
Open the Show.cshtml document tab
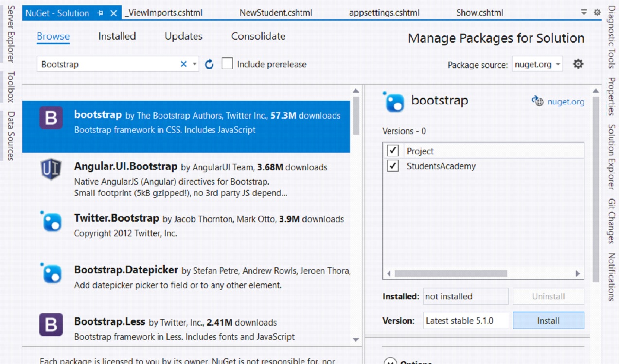click(x=480, y=13)
